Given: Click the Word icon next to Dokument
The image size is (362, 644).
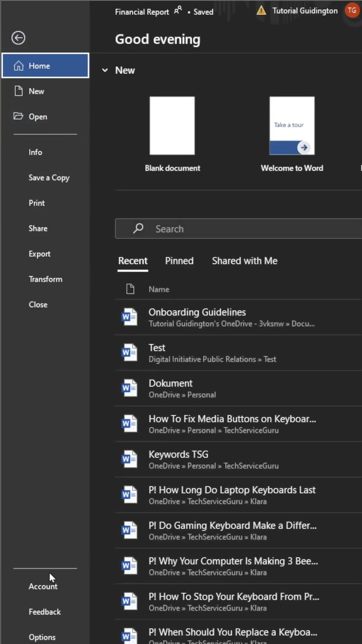Looking at the screenshot, I should (x=129, y=388).
